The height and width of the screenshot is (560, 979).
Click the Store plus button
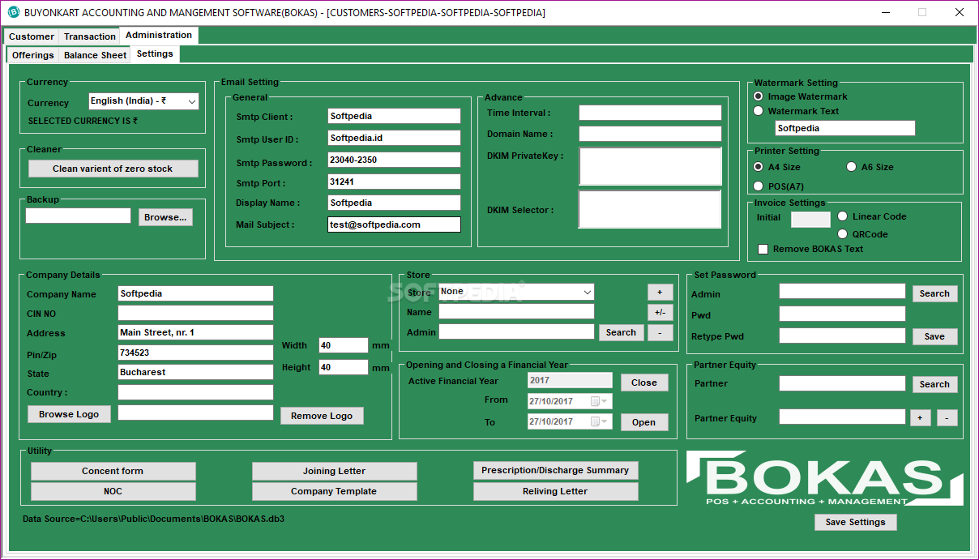click(660, 292)
